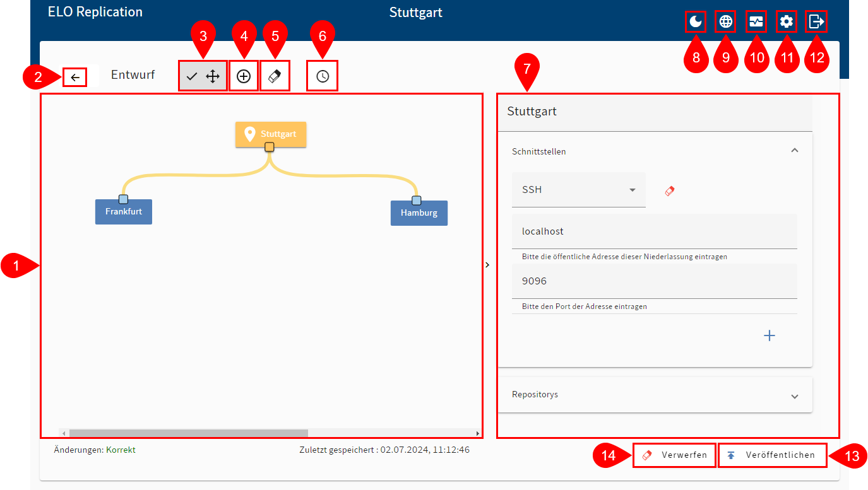
Task: Select the Hamburg node
Action: [x=419, y=213]
